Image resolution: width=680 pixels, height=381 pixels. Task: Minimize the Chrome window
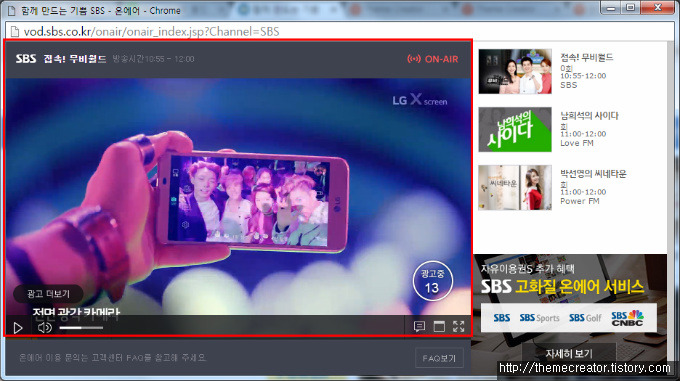pyautogui.click(x=611, y=7)
